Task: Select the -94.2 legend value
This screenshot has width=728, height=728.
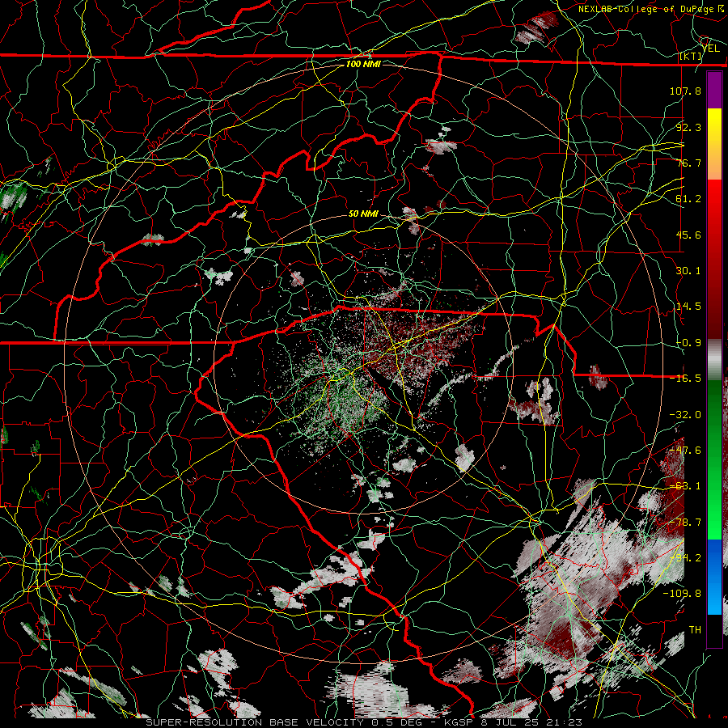Action: coord(685,558)
